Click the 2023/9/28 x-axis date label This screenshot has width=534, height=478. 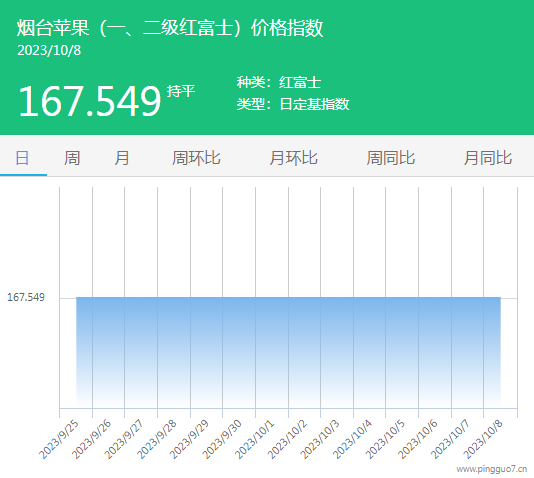pos(157,440)
